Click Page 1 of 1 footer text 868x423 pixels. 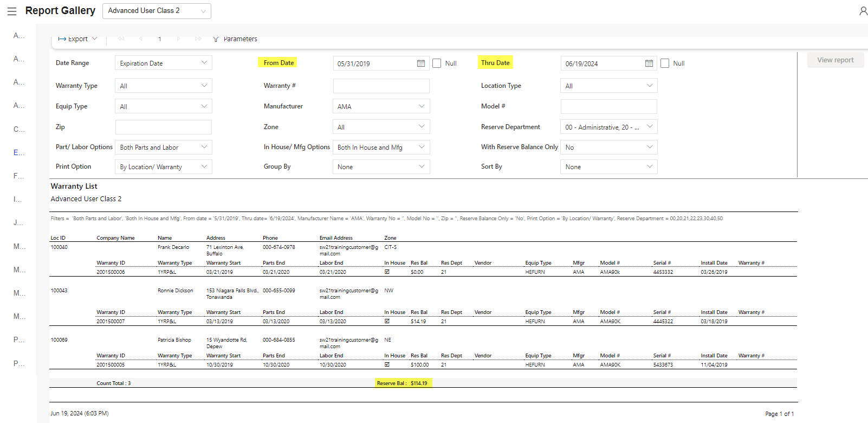tap(780, 414)
